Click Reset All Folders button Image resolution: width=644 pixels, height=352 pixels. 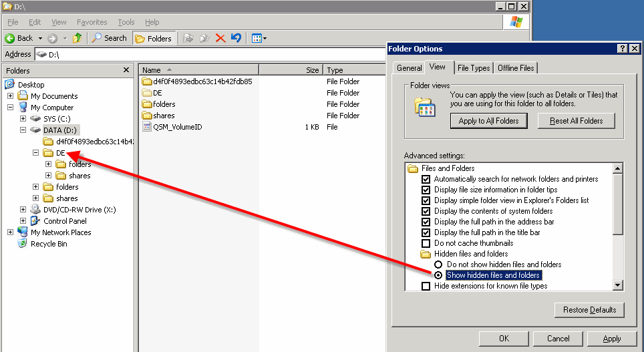click(x=577, y=121)
